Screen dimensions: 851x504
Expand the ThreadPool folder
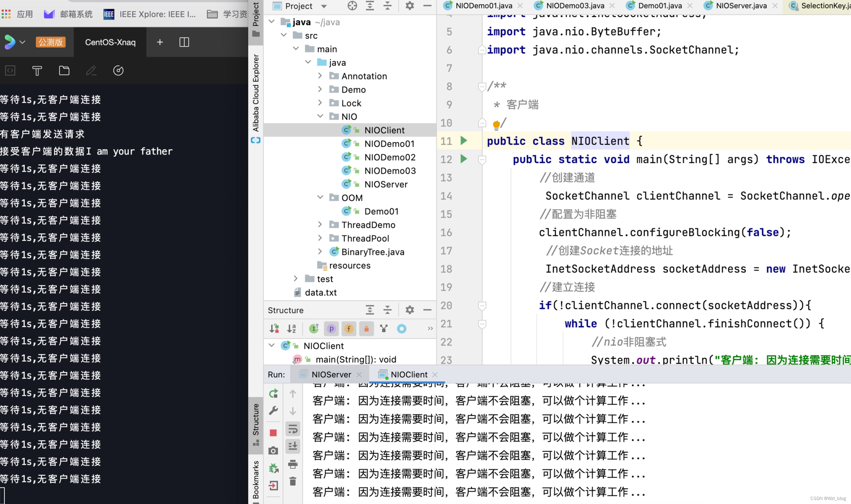tap(320, 238)
